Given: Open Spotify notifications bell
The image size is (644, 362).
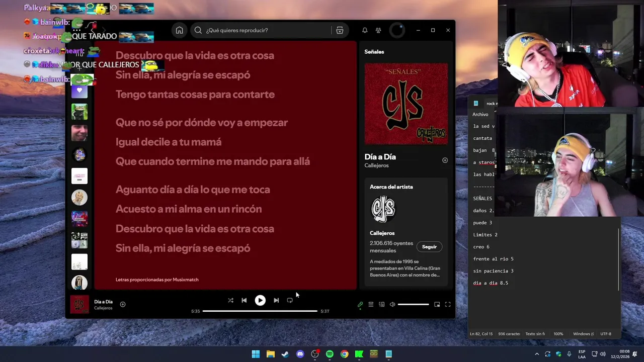Looking at the screenshot, I should click(x=365, y=30).
